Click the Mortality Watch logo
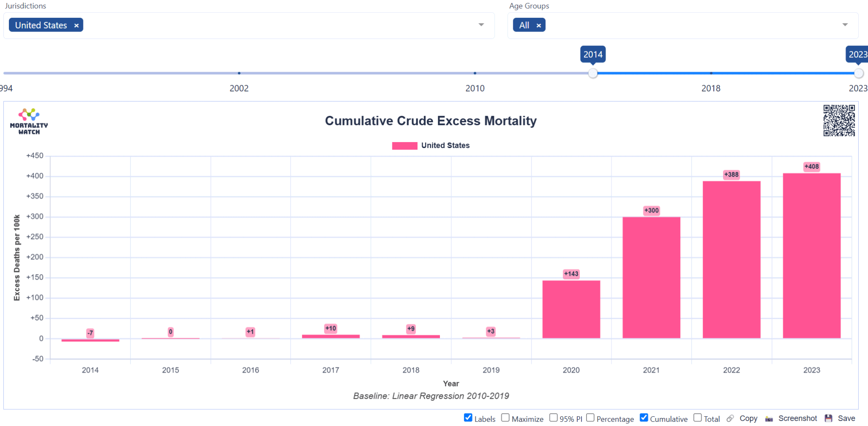 tap(29, 121)
